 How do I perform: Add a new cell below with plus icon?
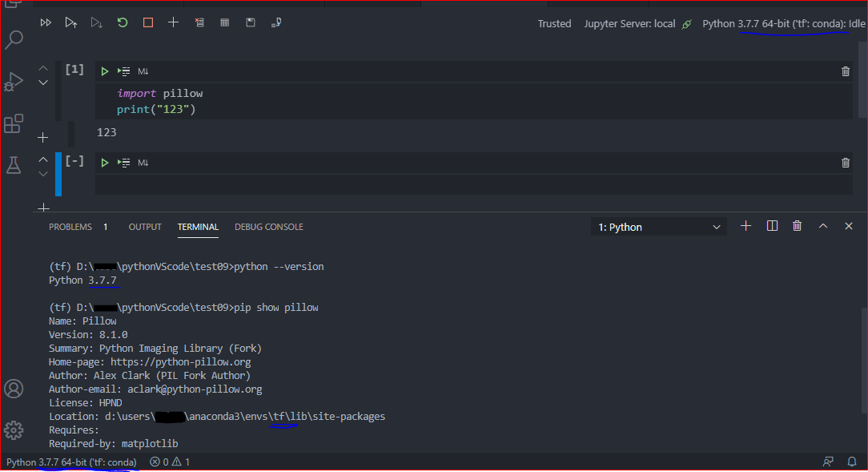42,136
